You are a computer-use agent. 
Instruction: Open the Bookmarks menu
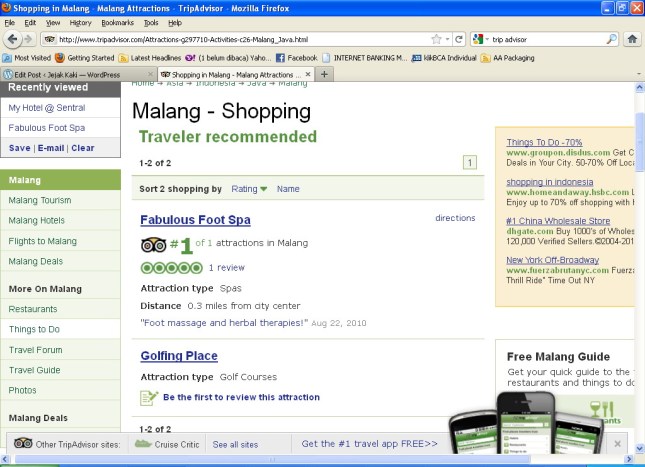117,22
